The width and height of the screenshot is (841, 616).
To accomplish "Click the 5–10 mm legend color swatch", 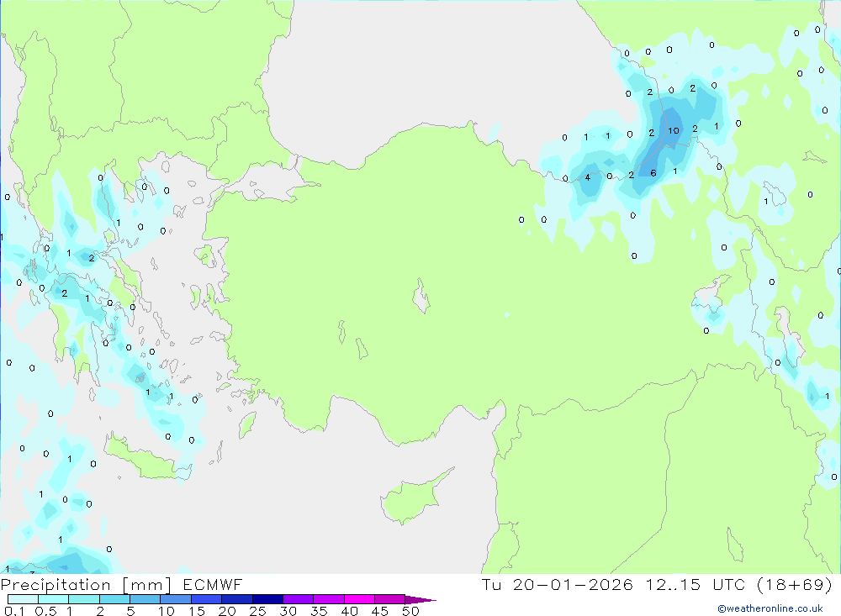I will [145, 599].
